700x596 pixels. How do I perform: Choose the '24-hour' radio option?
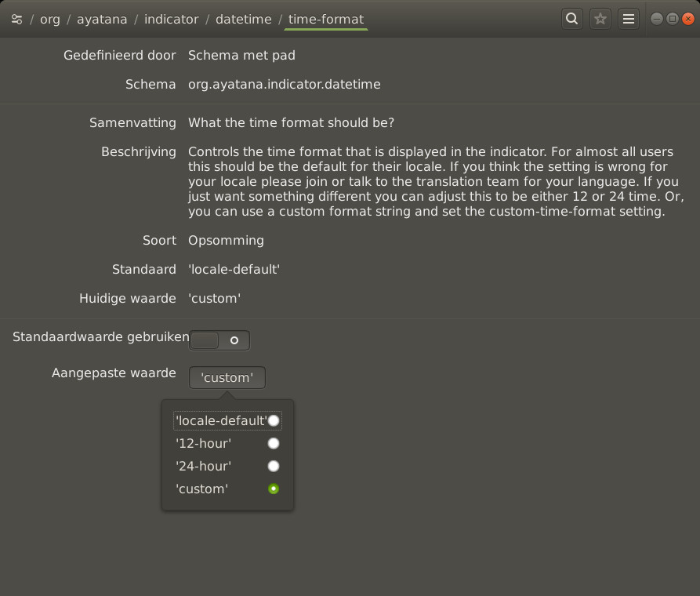pos(273,466)
